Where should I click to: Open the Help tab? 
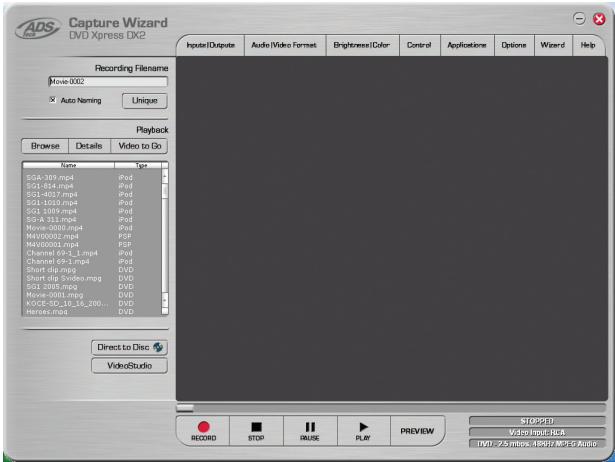[588, 45]
